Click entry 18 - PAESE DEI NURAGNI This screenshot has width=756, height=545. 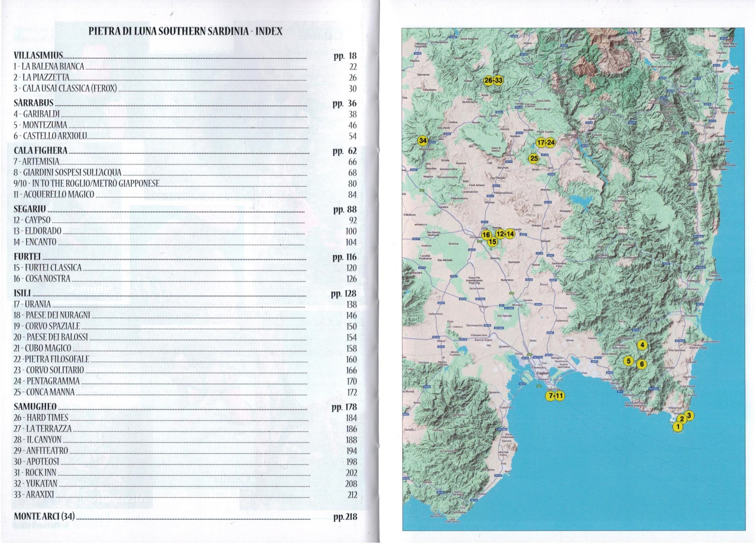(x=52, y=315)
